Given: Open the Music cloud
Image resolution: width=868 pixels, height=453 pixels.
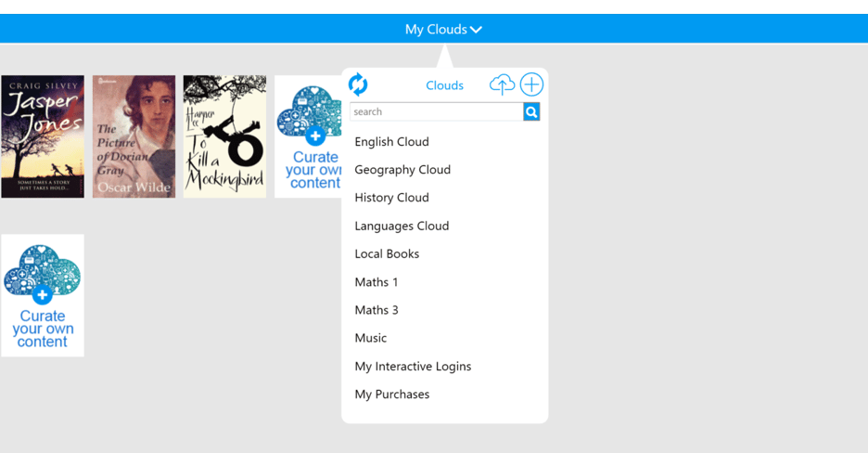Looking at the screenshot, I should tap(370, 338).
